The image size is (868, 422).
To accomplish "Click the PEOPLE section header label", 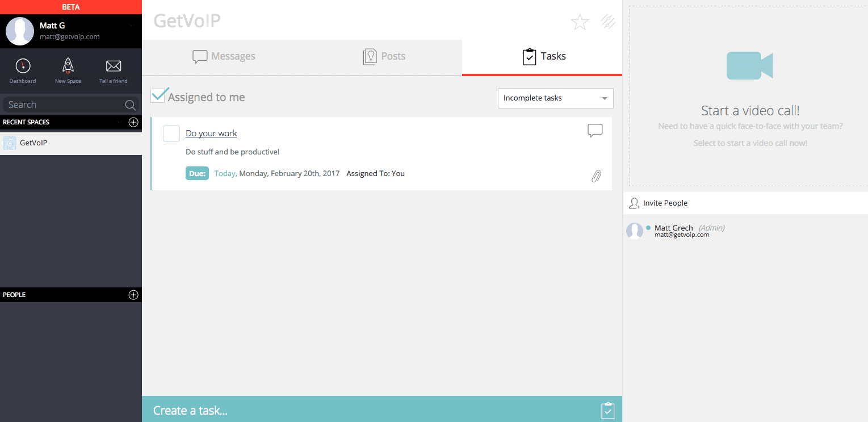I will click(x=14, y=295).
